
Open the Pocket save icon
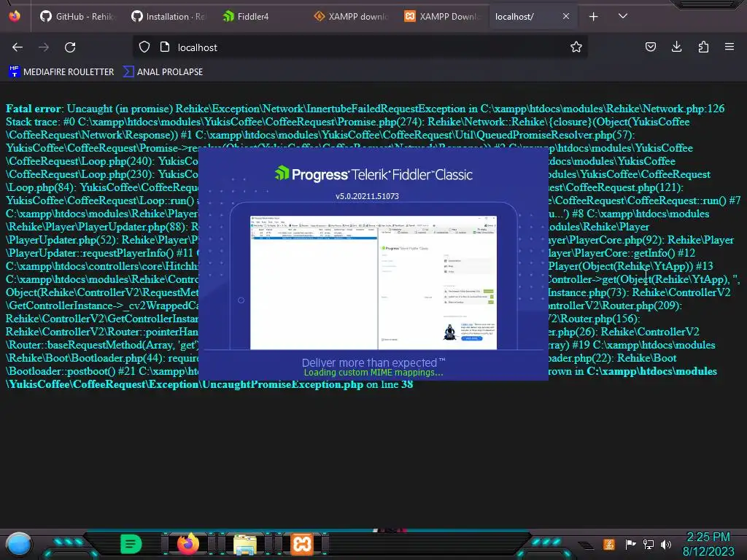tap(650, 47)
